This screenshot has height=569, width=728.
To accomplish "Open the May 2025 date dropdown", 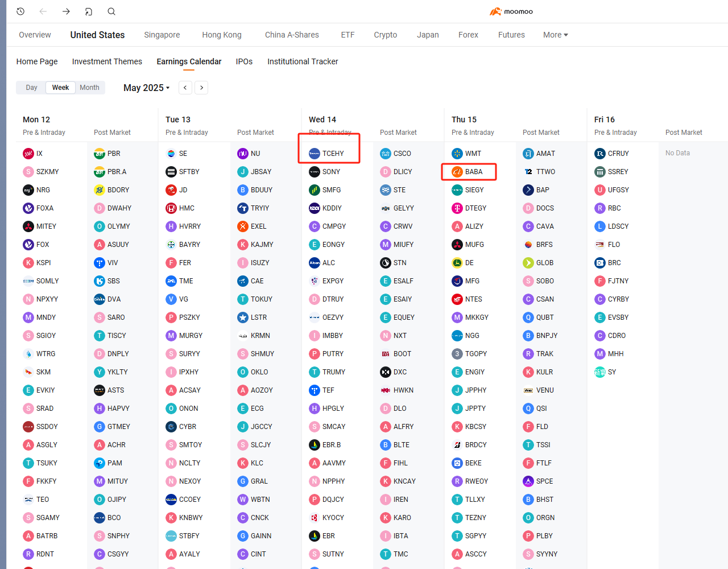I will point(147,88).
